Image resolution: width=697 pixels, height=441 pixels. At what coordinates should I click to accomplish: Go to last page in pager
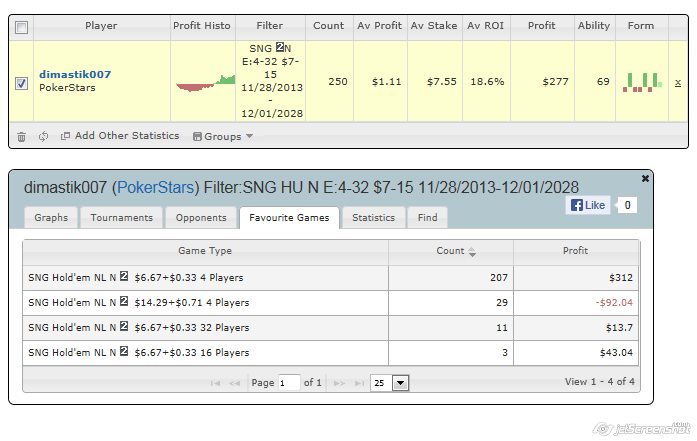tap(359, 383)
